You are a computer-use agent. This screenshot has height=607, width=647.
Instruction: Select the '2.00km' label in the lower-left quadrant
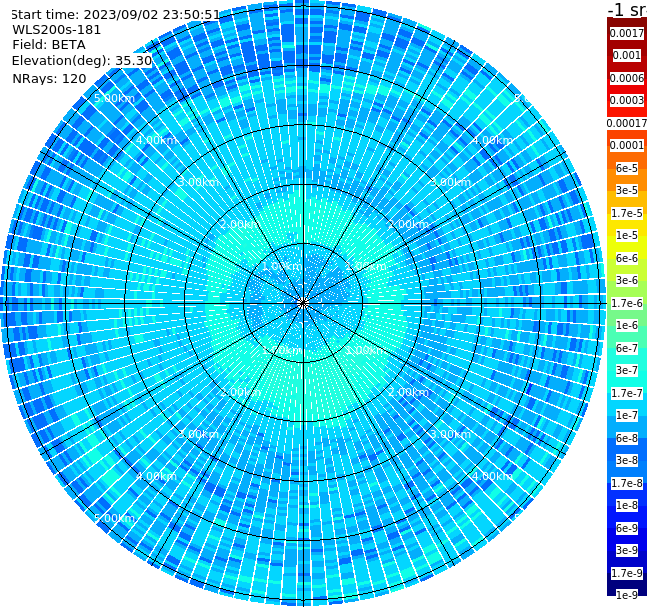[241, 392]
